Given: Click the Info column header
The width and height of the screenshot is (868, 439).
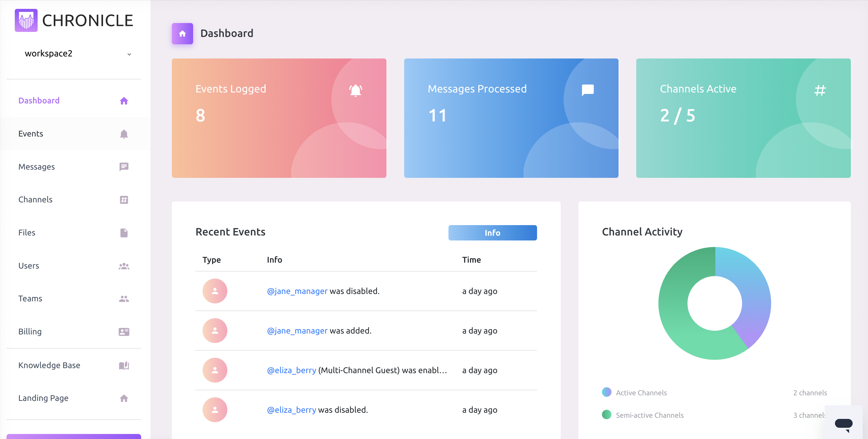Looking at the screenshot, I should (274, 260).
